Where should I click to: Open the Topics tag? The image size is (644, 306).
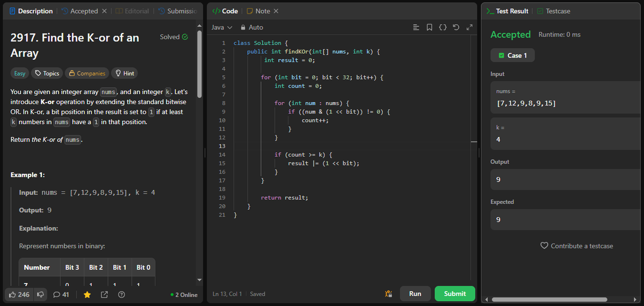click(47, 73)
